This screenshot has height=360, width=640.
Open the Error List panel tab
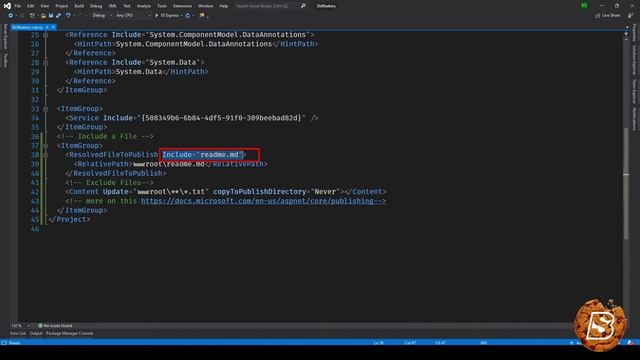pos(18,333)
